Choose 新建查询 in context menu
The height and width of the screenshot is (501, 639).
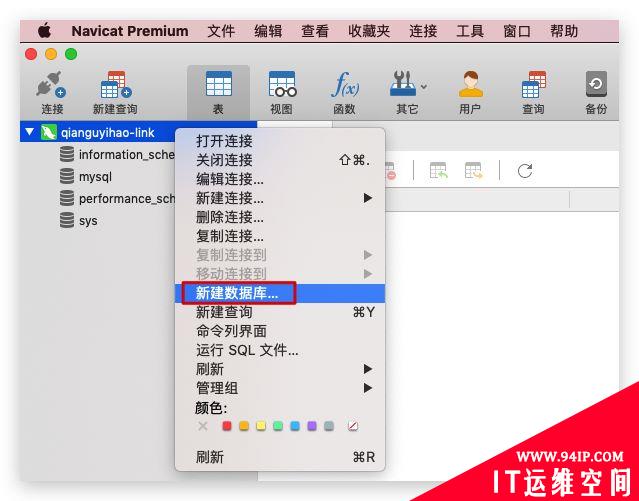[280, 312]
